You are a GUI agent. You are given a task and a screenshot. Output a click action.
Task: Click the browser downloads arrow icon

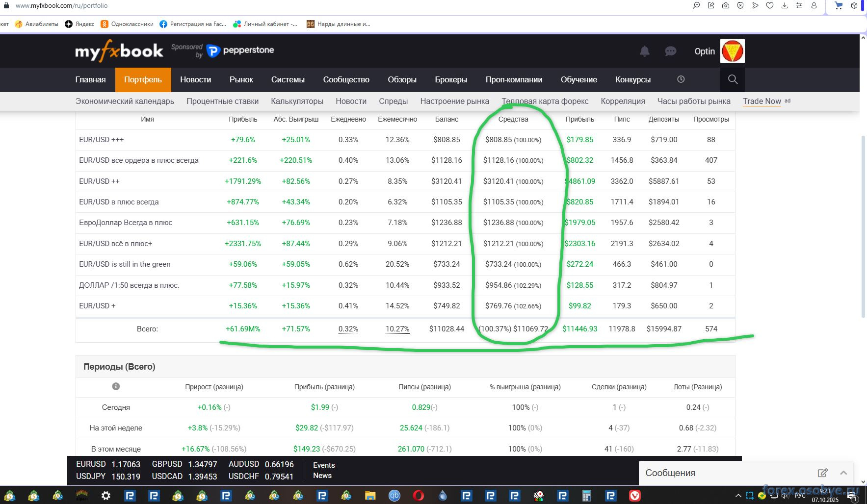click(785, 5)
